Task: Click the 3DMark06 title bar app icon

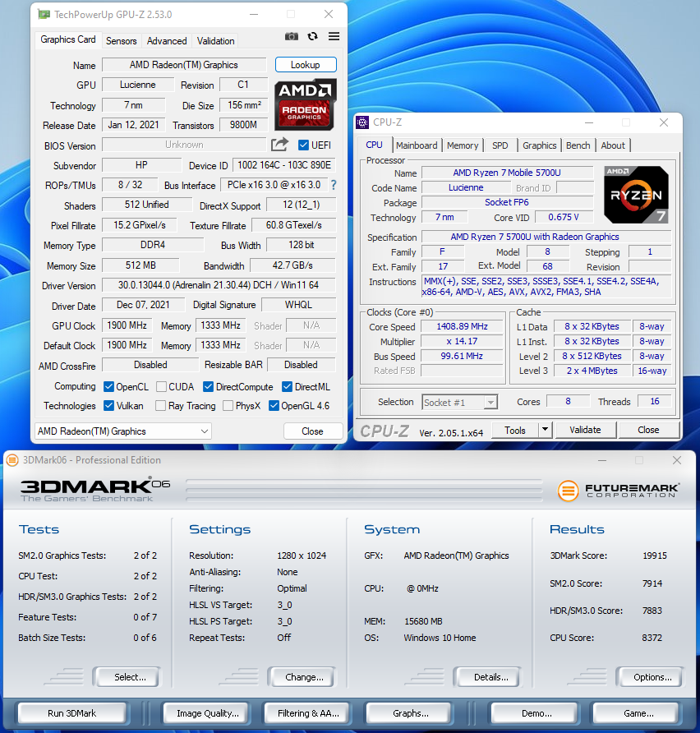Action: pos(12,460)
